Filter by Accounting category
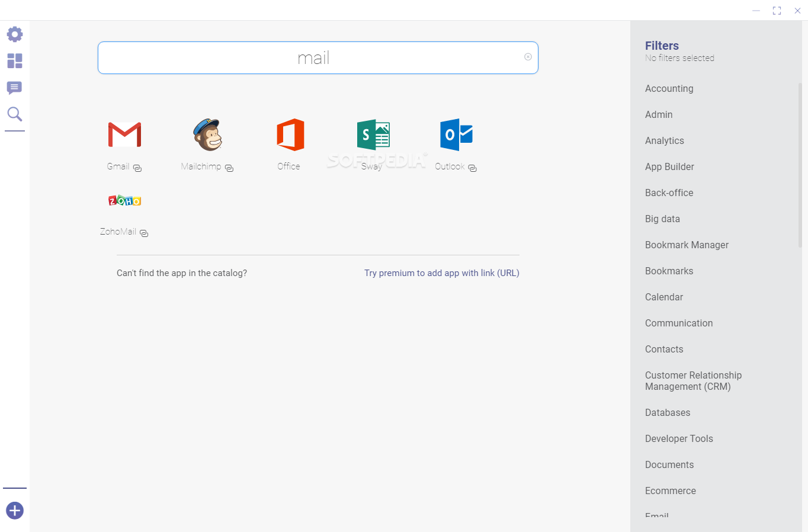 669,88
